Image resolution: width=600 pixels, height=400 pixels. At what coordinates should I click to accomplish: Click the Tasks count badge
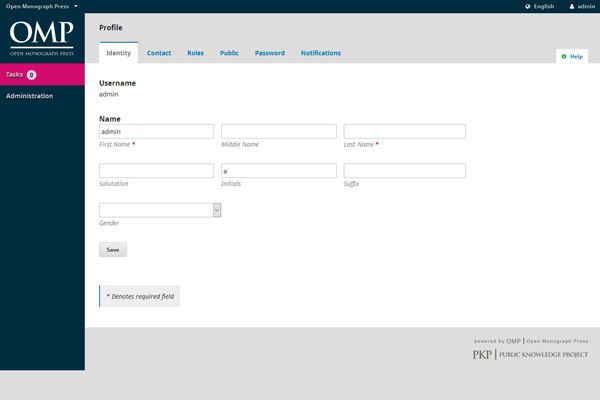pyautogui.click(x=31, y=75)
